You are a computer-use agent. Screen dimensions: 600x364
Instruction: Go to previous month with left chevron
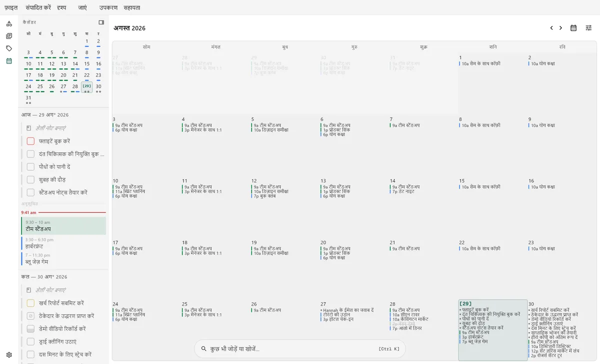[551, 28]
